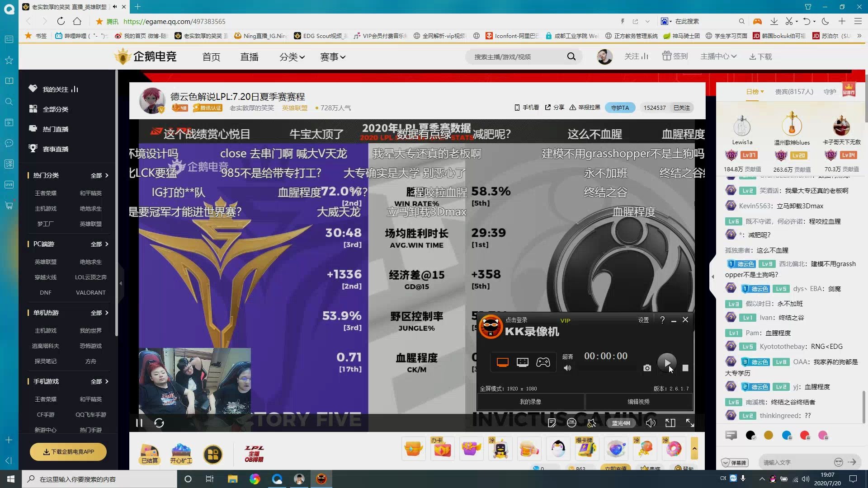Select the blue danmaku color
This screenshot has height=488, width=868.
(787, 435)
